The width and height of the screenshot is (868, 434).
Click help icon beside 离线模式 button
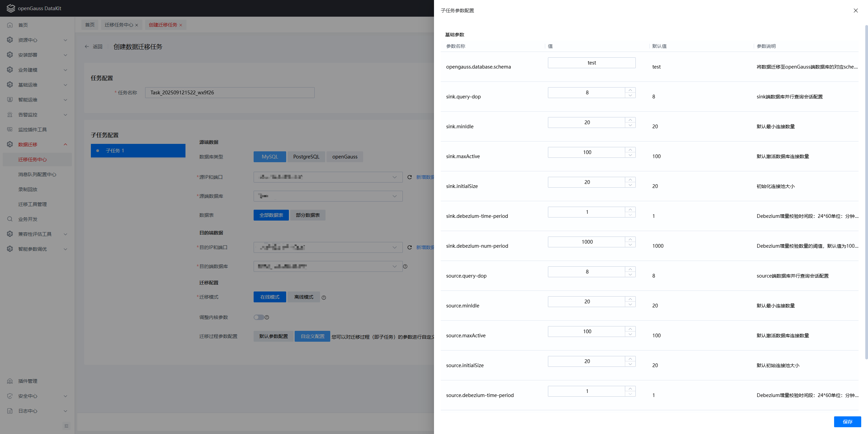pyautogui.click(x=324, y=298)
